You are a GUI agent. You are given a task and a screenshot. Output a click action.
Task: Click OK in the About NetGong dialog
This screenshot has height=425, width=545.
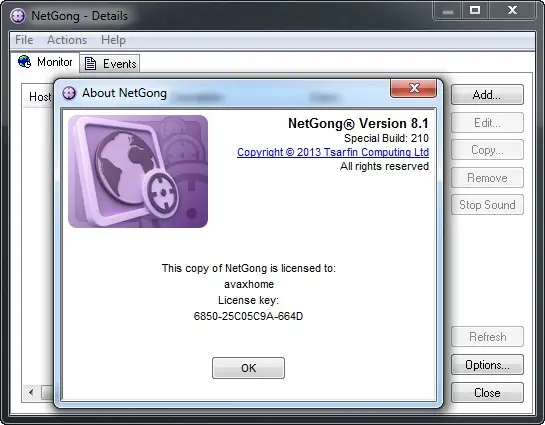point(248,368)
